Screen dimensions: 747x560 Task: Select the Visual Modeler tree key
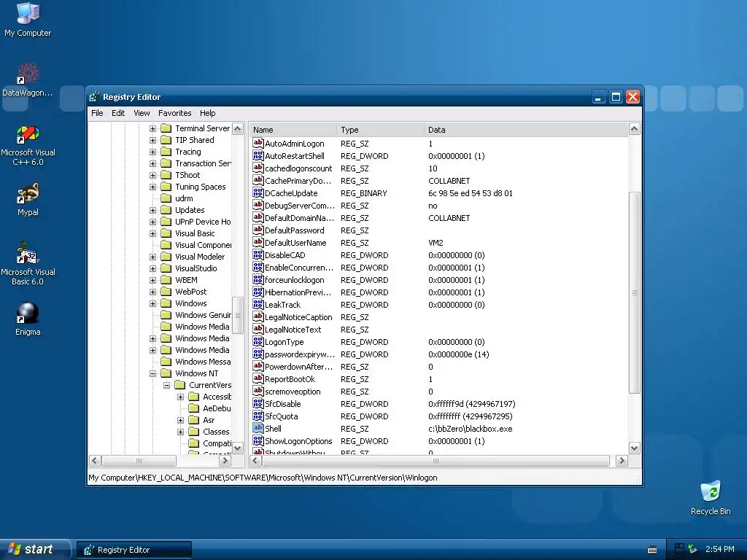(x=200, y=257)
